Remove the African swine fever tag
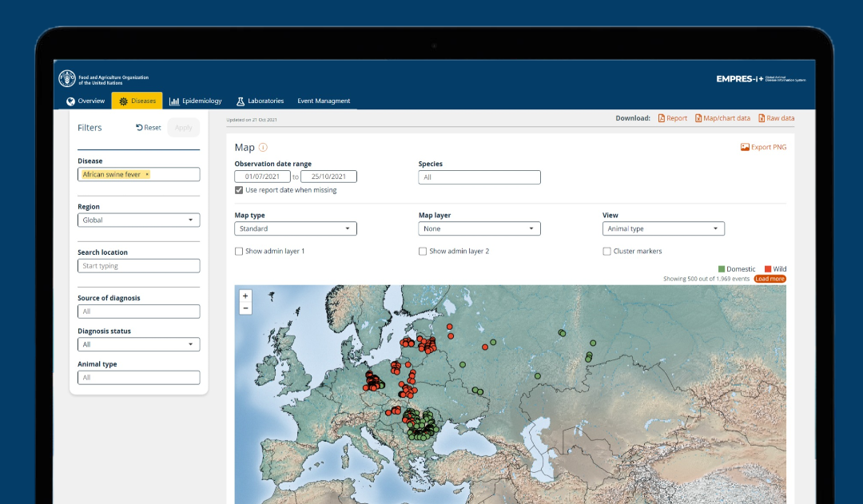This screenshot has height=504, width=863. 147,174
